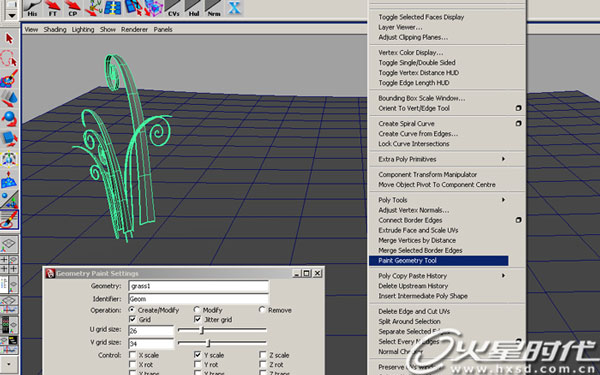Open the shelf dropdown arrow at top left

12,15
